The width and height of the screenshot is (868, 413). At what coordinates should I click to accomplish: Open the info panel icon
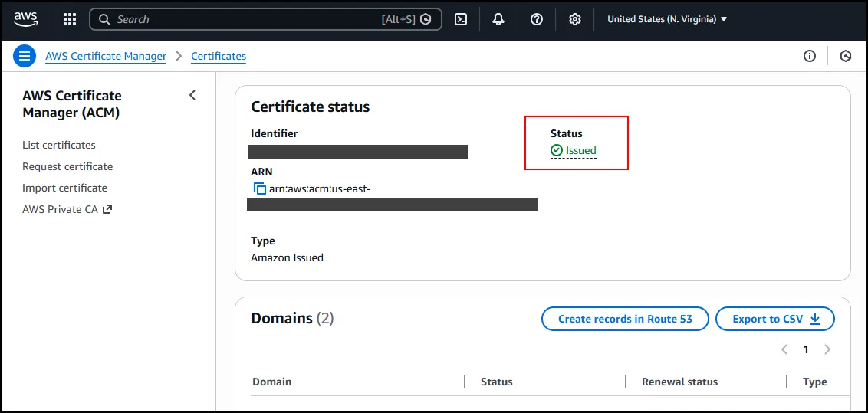point(810,56)
